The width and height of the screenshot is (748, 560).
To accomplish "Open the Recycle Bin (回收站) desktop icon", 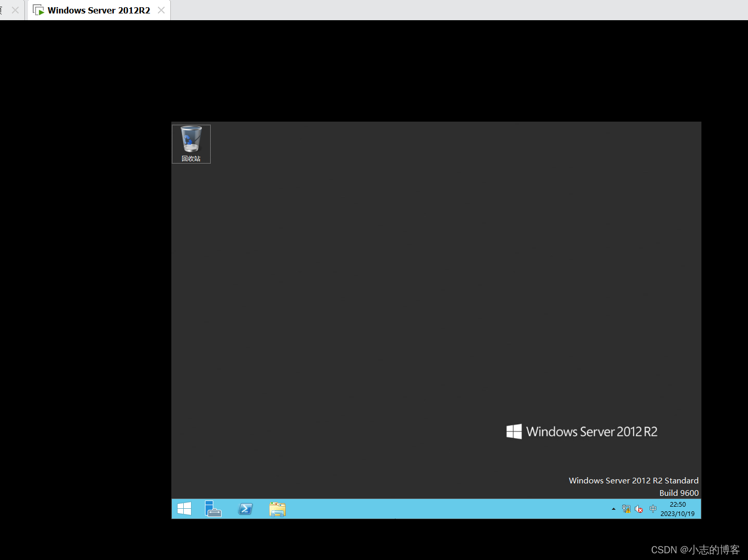I will pos(191,144).
